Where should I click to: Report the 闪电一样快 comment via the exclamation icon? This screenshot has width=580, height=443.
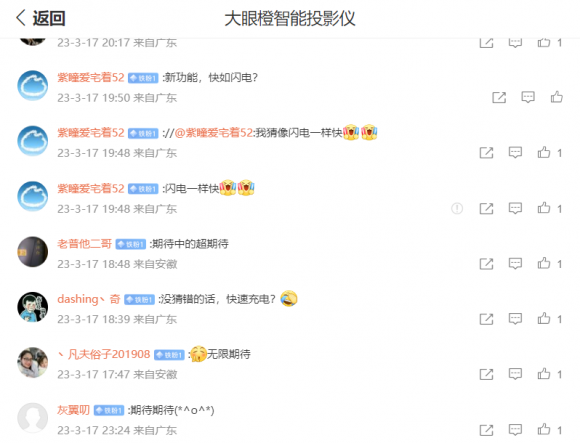pos(457,209)
